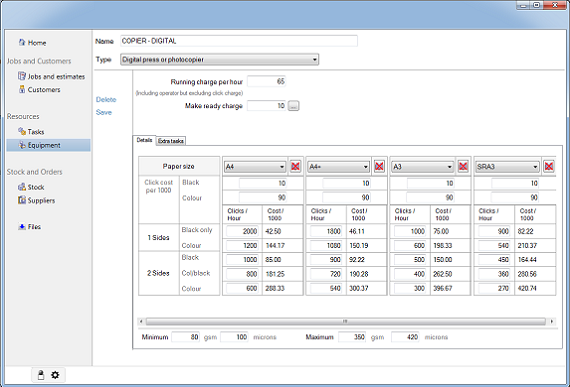This screenshot has height=387, width=570.
Task: Click the cost value 420.74
Action: [527, 288]
